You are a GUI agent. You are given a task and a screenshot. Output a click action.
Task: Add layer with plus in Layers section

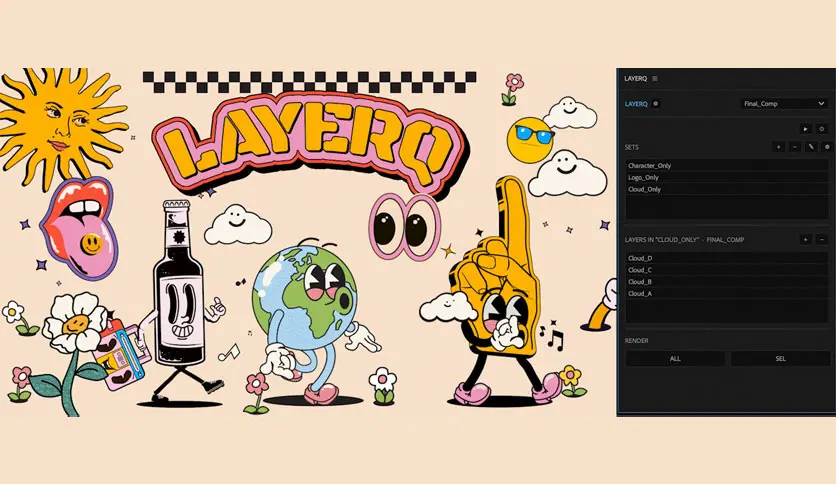(805, 239)
